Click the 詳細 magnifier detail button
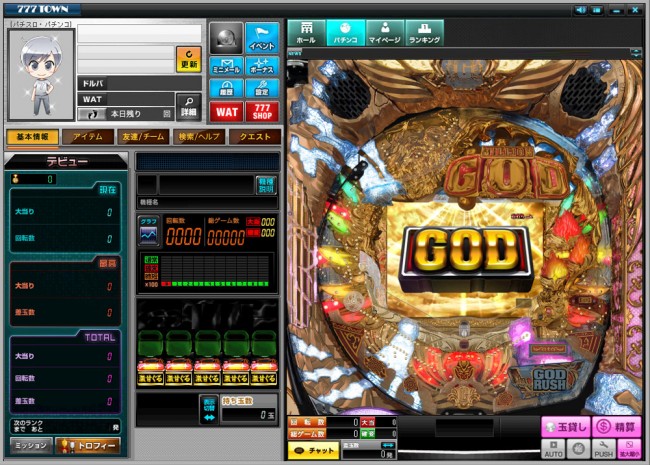The width and height of the screenshot is (650, 465). pos(189,107)
